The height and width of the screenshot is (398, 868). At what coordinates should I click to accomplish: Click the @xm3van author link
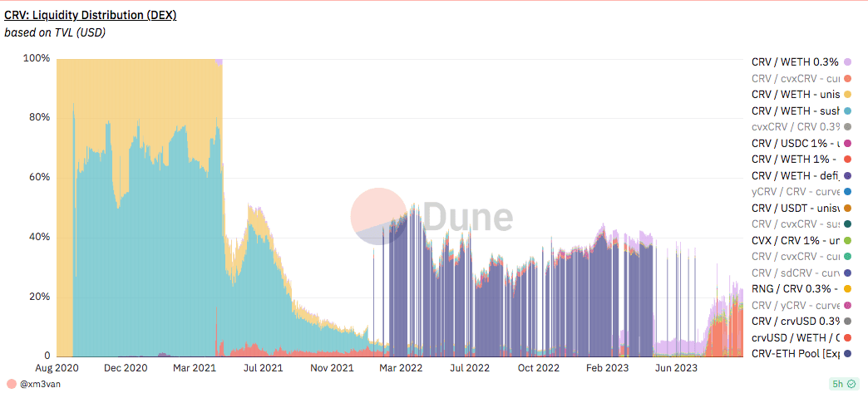(x=42, y=384)
